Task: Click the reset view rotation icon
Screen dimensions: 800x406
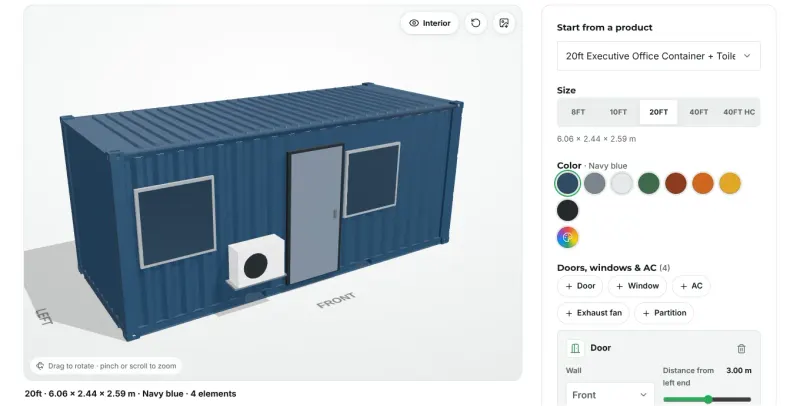Action: coord(476,23)
